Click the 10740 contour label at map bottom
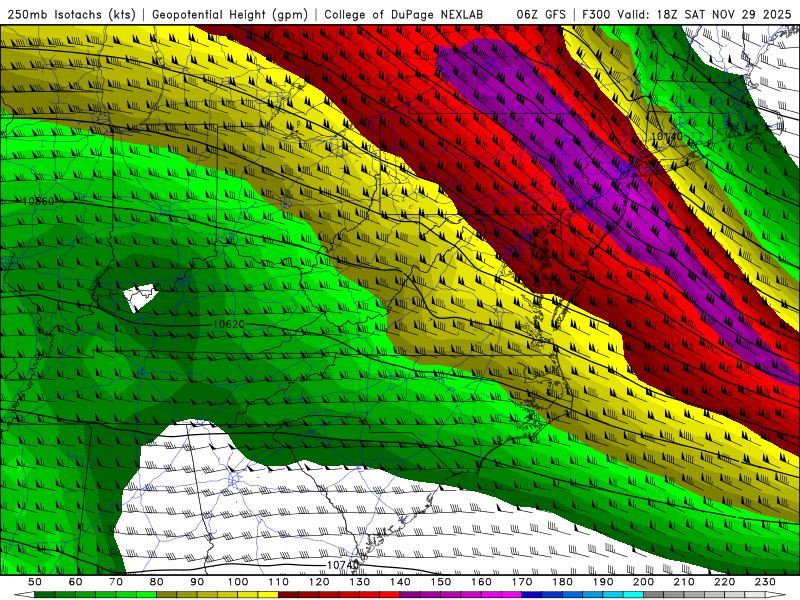This screenshot has height=600, width=800. tap(342, 565)
